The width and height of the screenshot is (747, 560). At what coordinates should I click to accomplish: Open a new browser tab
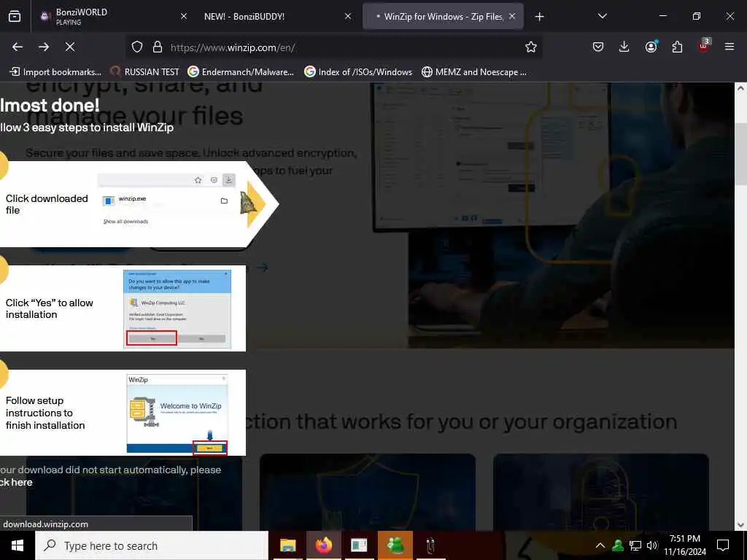pyautogui.click(x=539, y=17)
